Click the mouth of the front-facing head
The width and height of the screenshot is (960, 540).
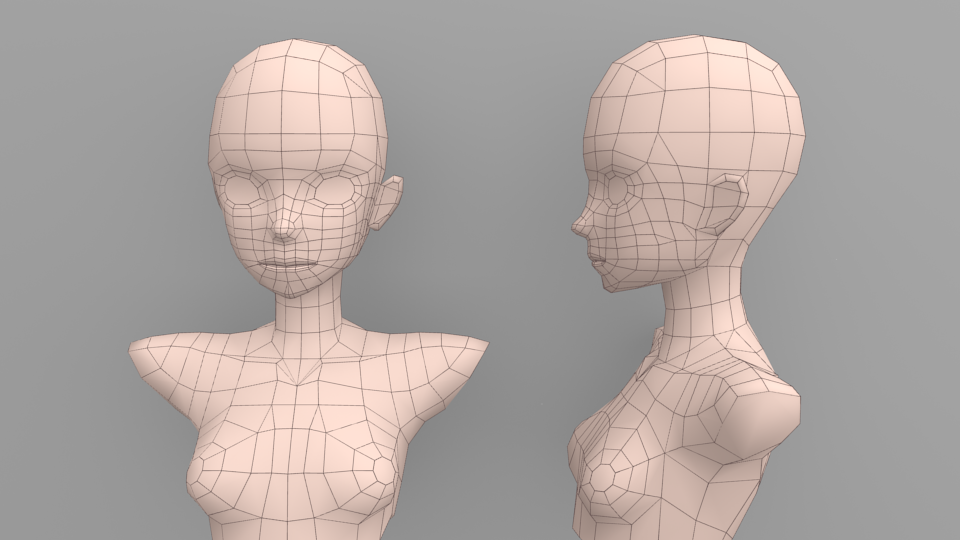coord(287,265)
